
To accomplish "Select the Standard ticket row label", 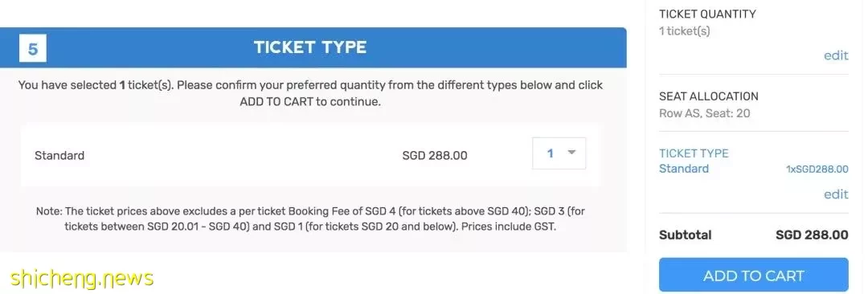I will pyautogui.click(x=59, y=156).
